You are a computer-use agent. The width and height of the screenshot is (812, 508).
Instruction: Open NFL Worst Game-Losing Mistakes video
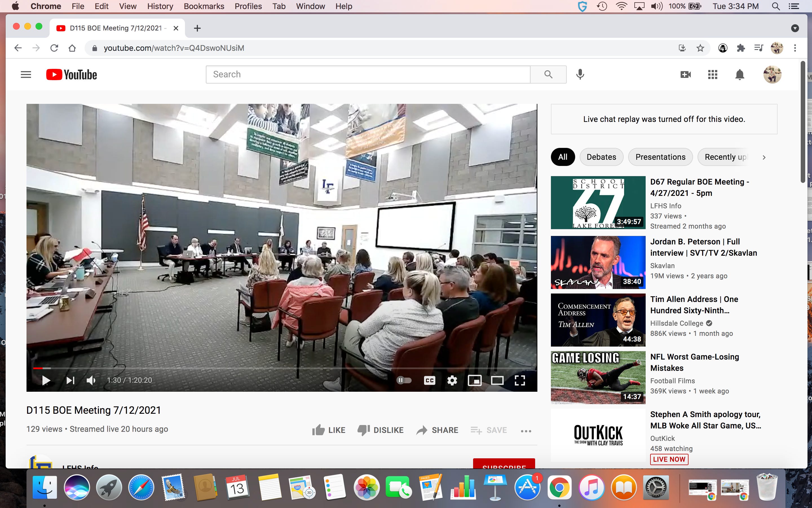(x=694, y=363)
